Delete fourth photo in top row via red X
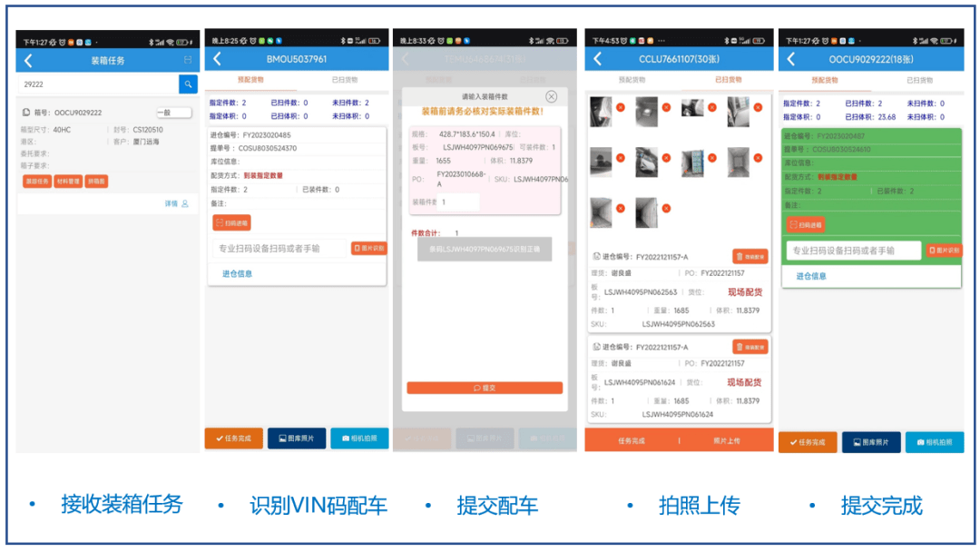The height and width of the screenshot is (552, 980). [758, 107]
